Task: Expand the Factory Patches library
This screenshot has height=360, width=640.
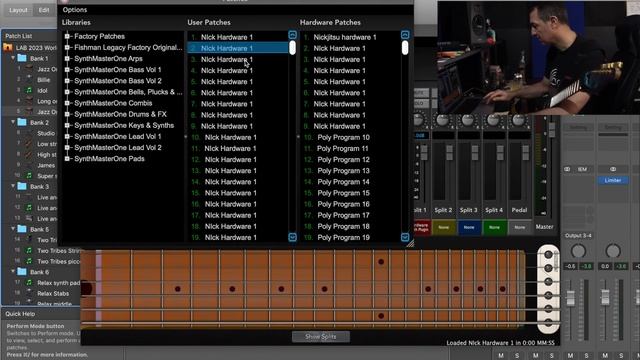Action: tap(67, 36)
